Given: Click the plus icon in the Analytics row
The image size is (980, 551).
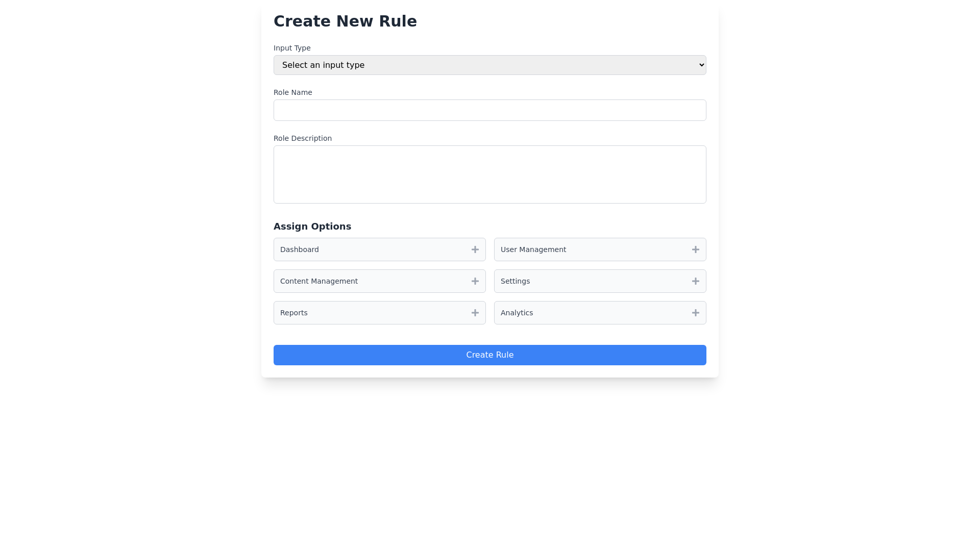Looking at the screenshot, I should coord(695,313).
